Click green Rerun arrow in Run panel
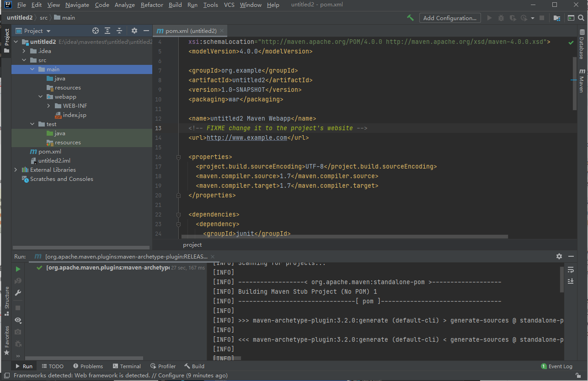The height and width of the screenshot is (381, 588). pos(18,269)
